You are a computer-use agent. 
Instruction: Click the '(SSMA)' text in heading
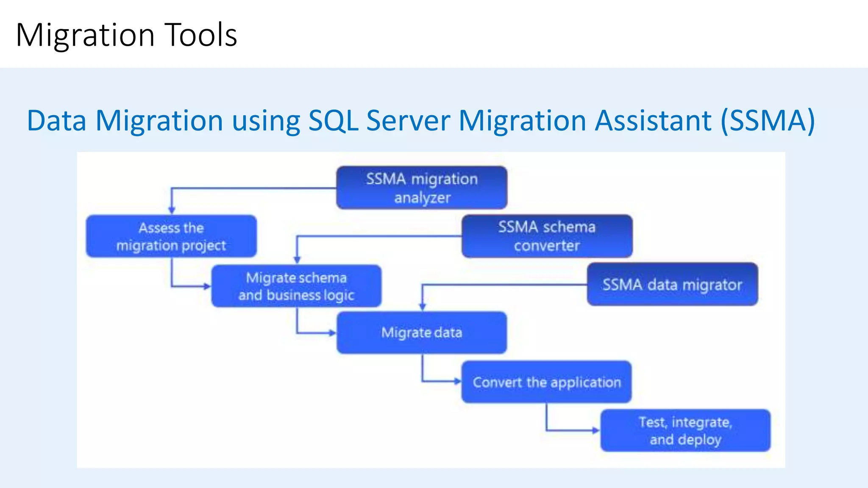[x=768, y=121]
